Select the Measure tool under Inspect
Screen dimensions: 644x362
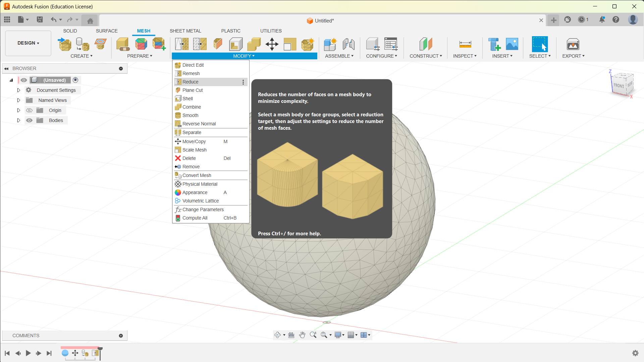465,44
